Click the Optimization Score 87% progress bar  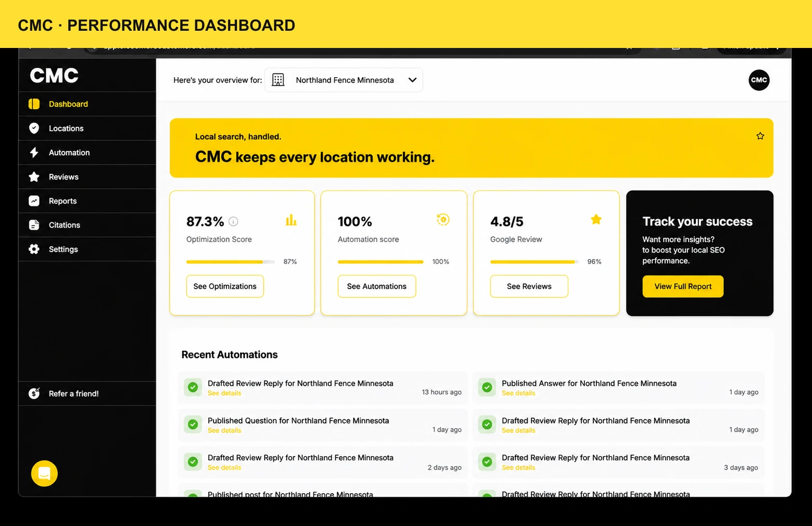click(231, 262)
